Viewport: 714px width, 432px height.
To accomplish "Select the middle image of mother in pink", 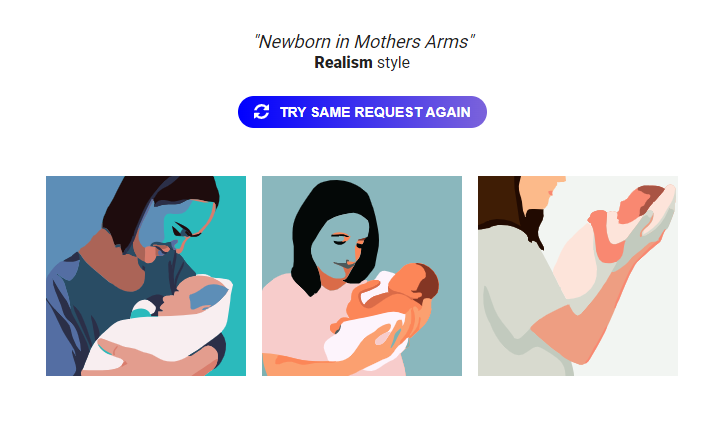I will tap(362, 276).
